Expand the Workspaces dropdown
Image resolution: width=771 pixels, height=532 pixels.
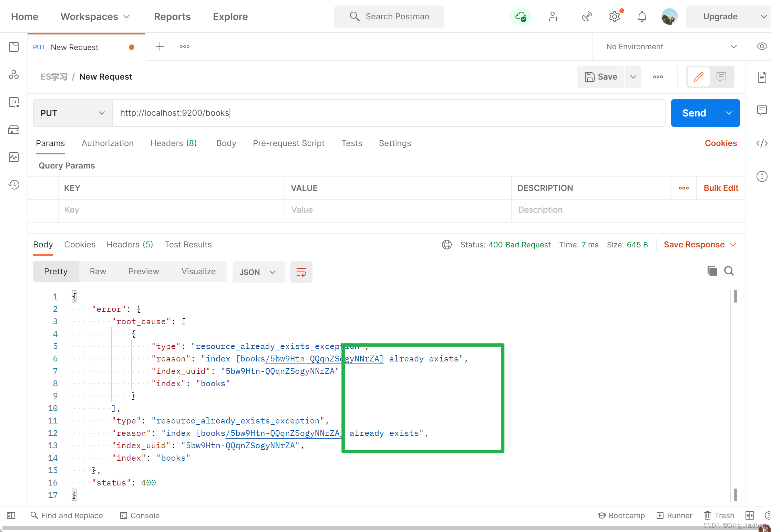(95, 17)
